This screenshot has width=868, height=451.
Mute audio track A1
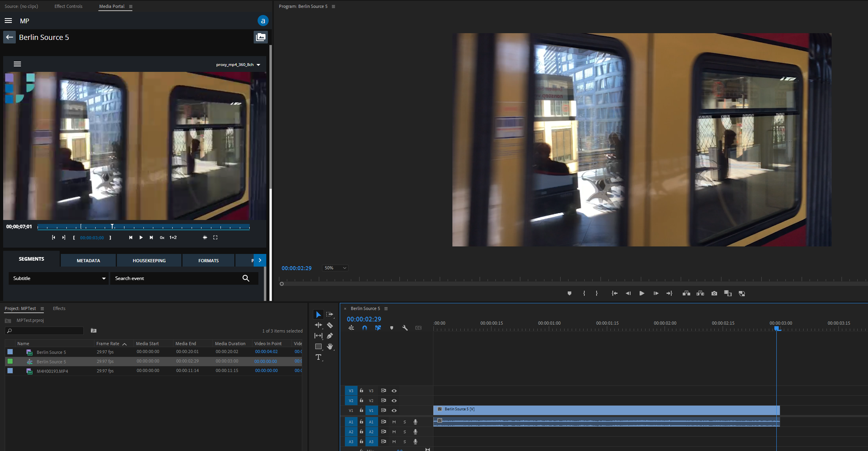(x=394, y=422)
